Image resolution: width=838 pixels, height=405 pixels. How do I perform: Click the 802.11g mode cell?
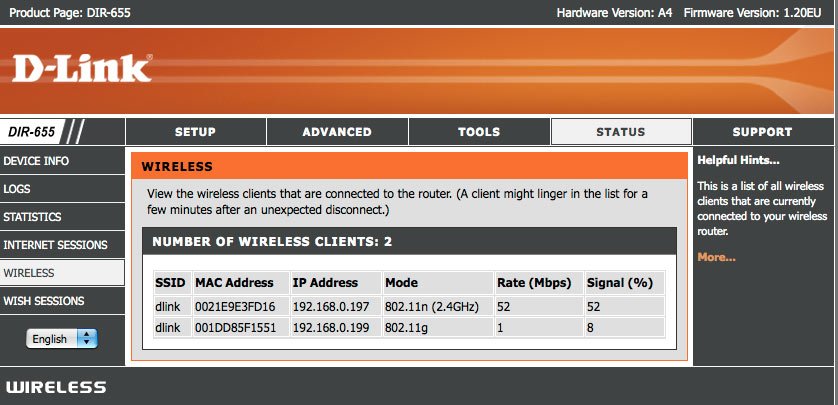(x=438, y=328)
